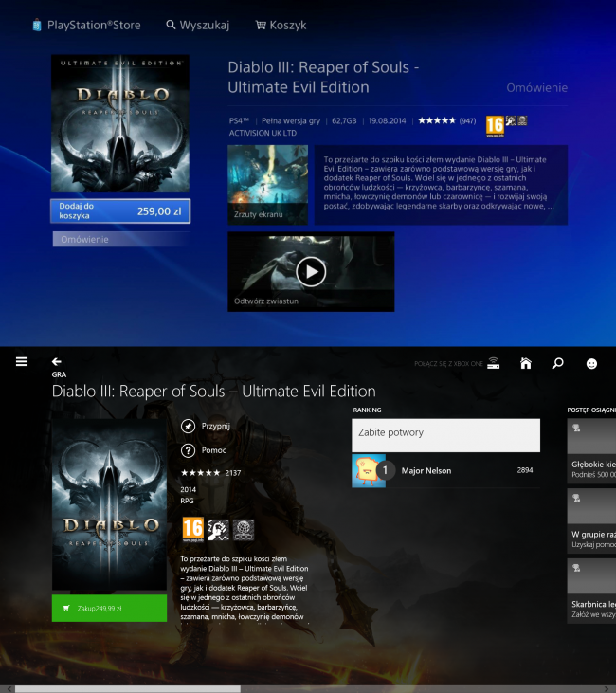Image resolution: width=616 pixels, height=693 pixels.
Task: Open the Zrzuty ekranu screenshots thumbnail
Action: pos(267,185)
